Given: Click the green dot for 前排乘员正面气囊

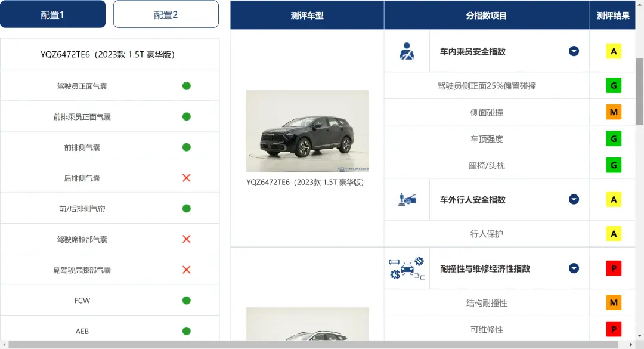Looking at the screenshot, I should (x=187, y=117).
